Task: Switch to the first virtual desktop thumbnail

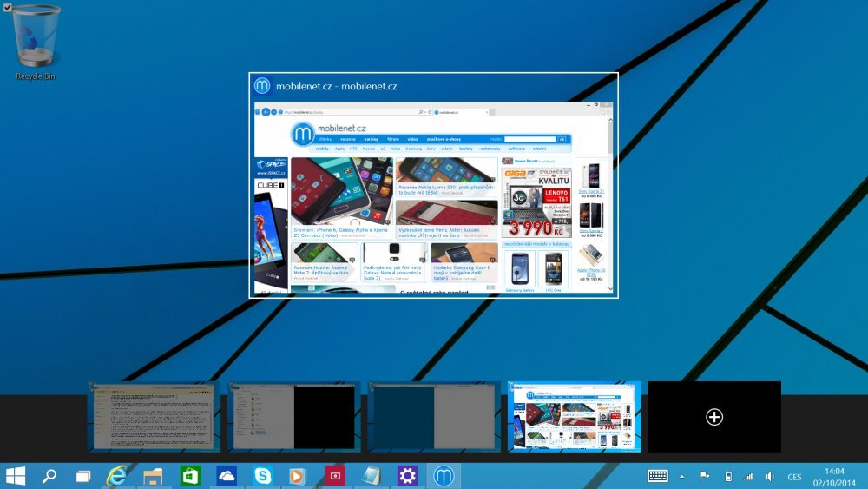Action: click(x=154, y=416)
